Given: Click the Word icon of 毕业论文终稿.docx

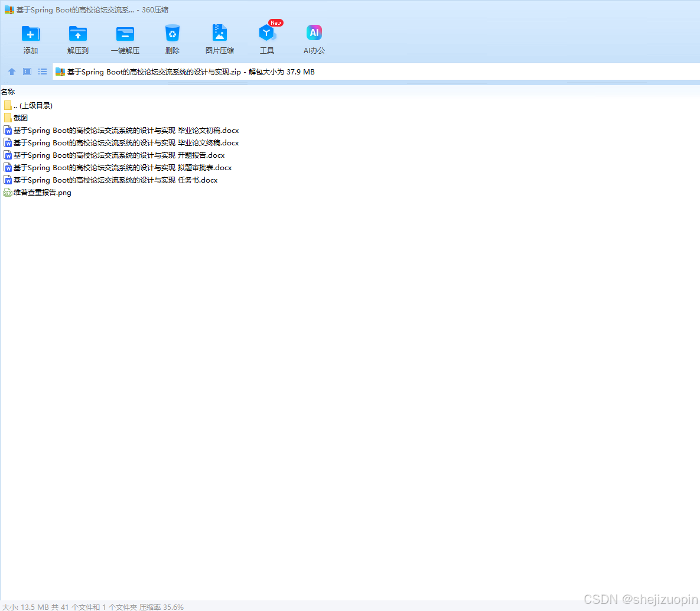Looking at the screenshot, I should 8,142.
